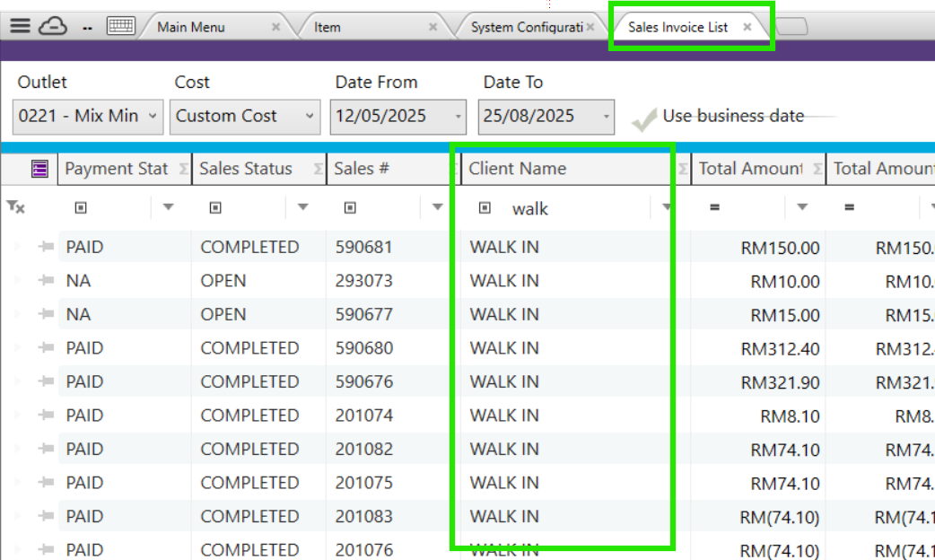Clear all filters with funnel icon
The height and width of the screenshot is (560, 935).
click(x=15, y=207)
